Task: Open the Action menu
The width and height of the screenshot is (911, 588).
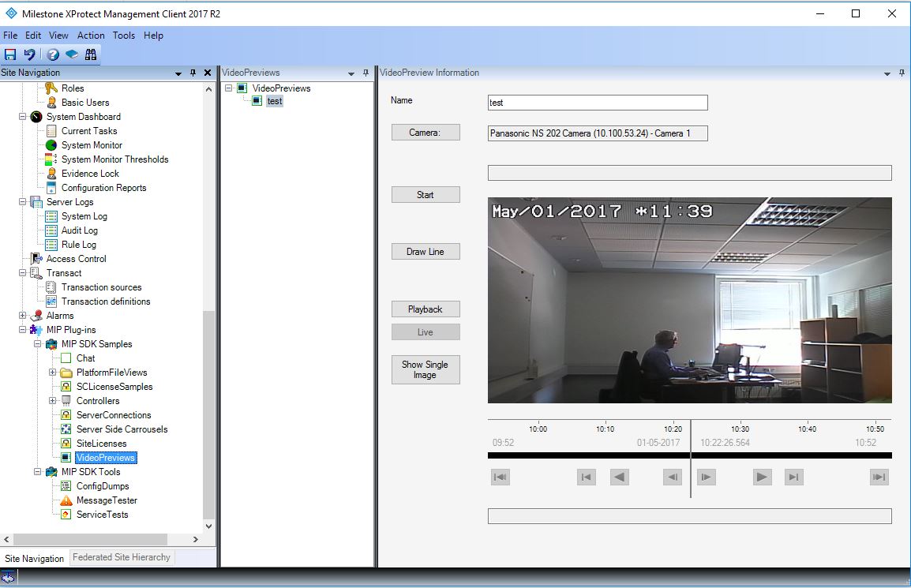Action: (92, 36)
